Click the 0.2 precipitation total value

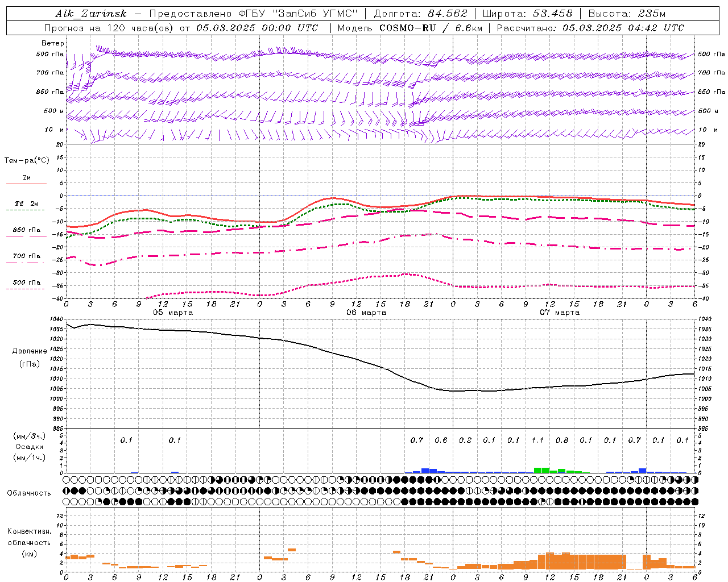point(465,440)
